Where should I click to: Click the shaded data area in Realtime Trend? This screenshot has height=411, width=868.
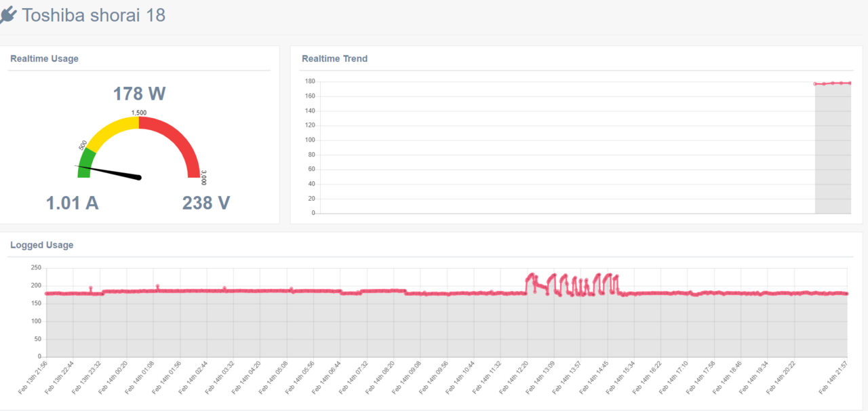click(x=833, y=149)
